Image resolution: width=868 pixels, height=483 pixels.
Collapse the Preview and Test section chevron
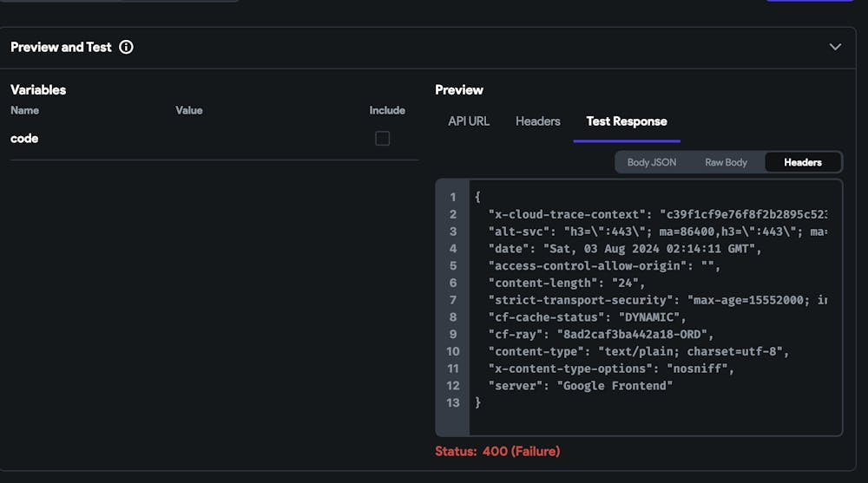pos(835,47)
